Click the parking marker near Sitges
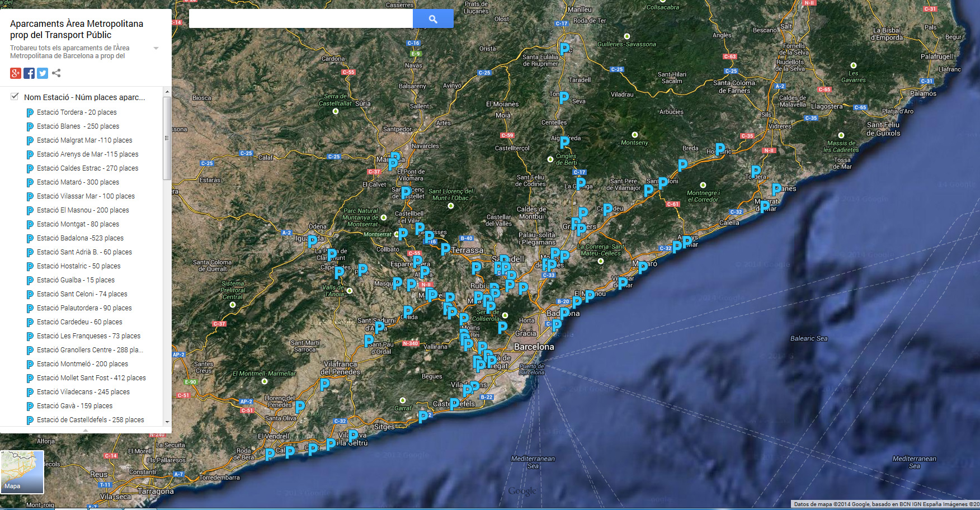This screenshot has width=980, height=510. coord(423,416)
